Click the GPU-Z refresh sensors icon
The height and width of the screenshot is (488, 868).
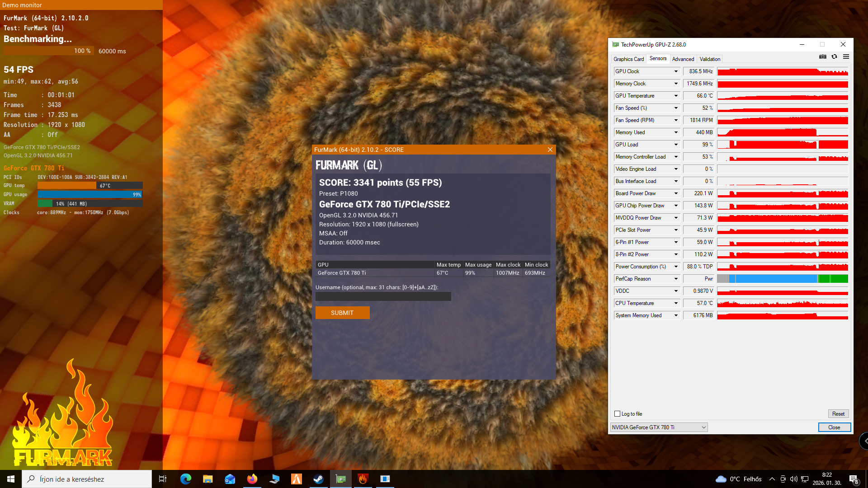point(834,56)
